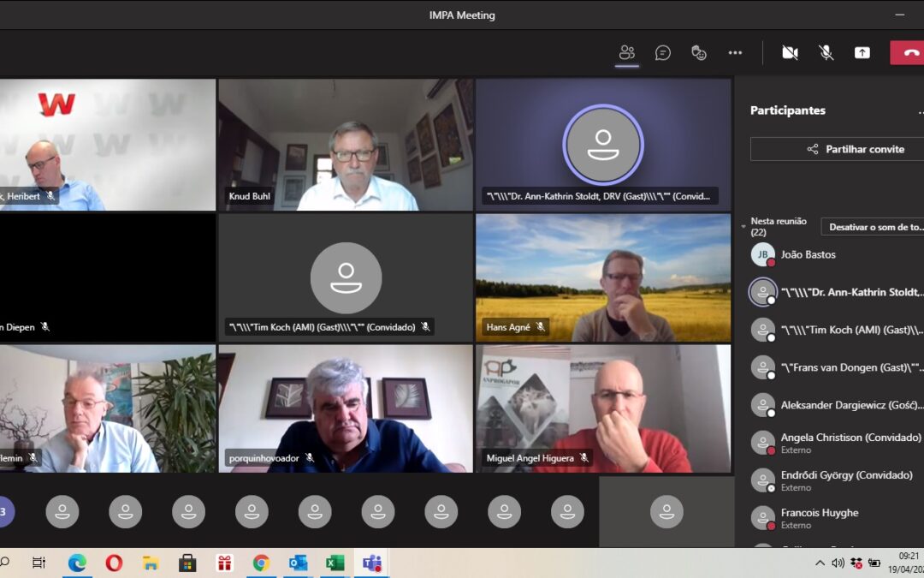Screen dimensions: 924x578
Task: Click the Outlook icon in the taskbar
Action: [298, 563]
